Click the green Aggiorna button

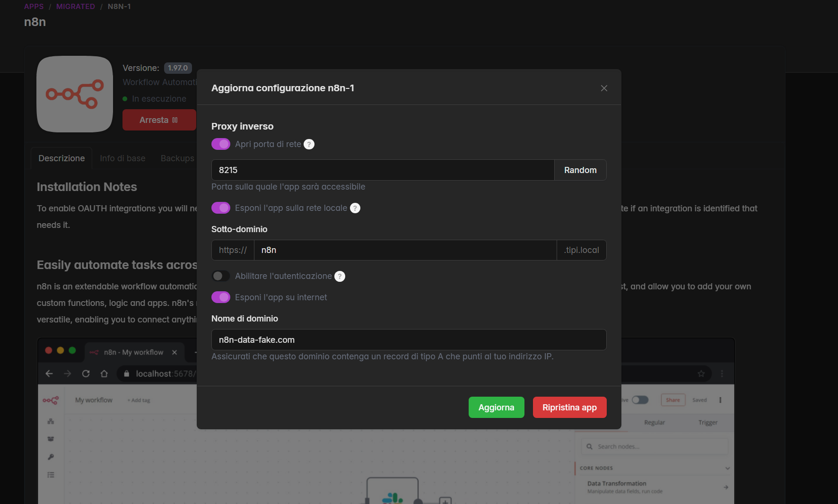(x=497, y=408)
